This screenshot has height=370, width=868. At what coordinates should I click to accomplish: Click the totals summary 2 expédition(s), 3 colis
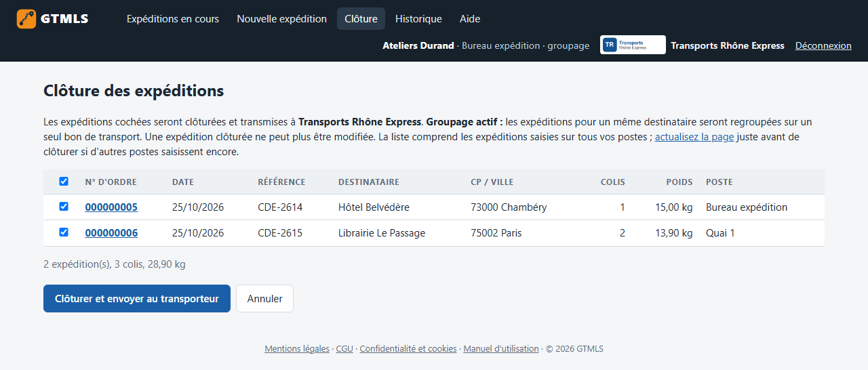(115, 264)
